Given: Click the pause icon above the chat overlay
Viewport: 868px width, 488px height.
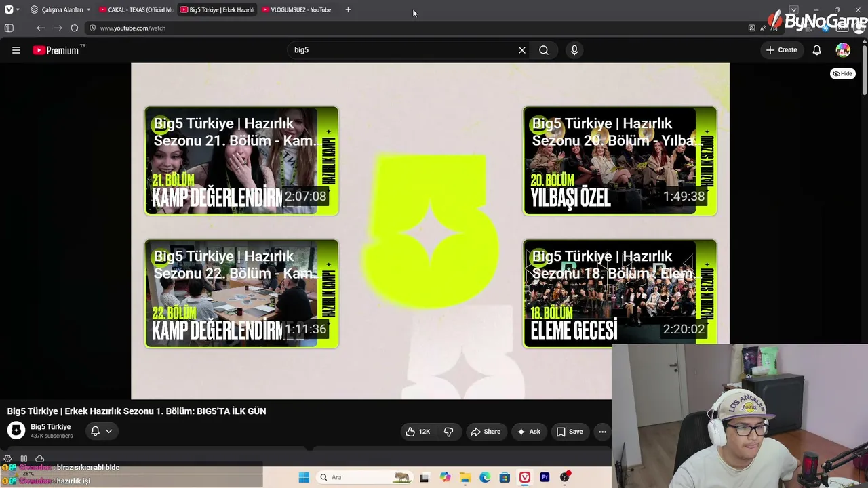Looking at the screenshot, I should click(x=24, y=459).
